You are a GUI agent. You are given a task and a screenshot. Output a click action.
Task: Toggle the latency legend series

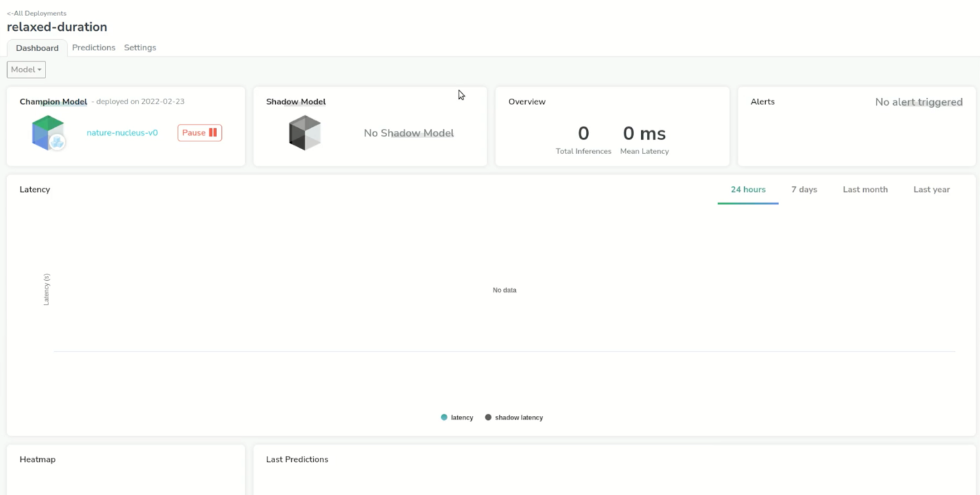point(457,417)
